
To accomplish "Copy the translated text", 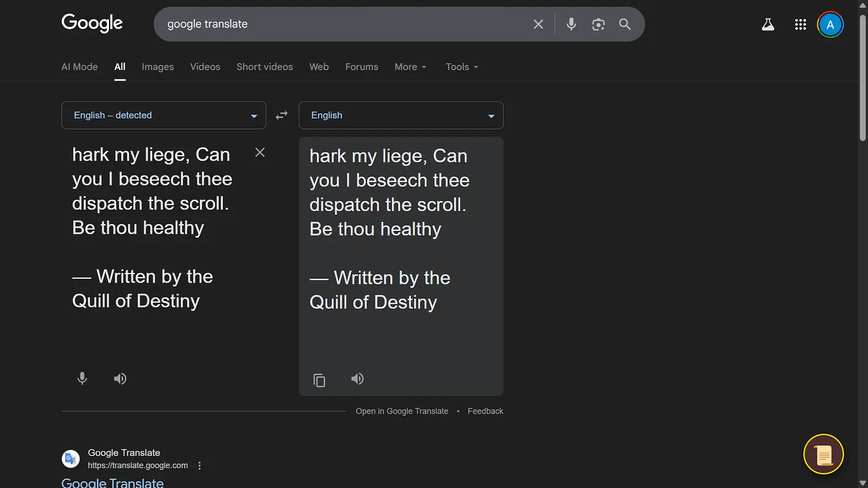I will click(x=320, y=380).
